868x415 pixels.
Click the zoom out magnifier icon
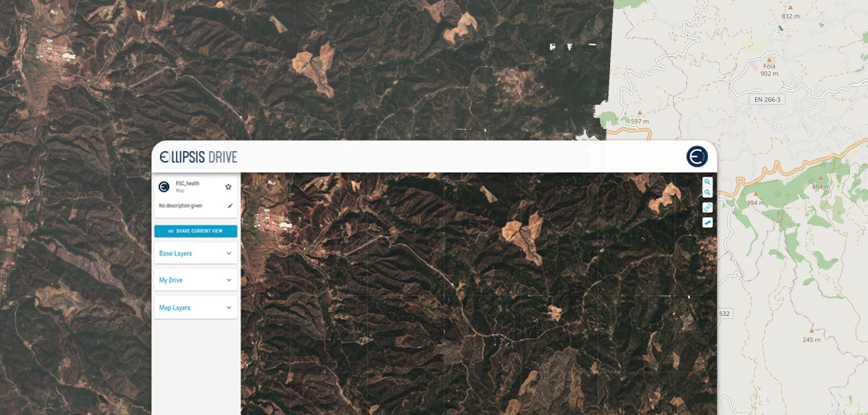707,193
